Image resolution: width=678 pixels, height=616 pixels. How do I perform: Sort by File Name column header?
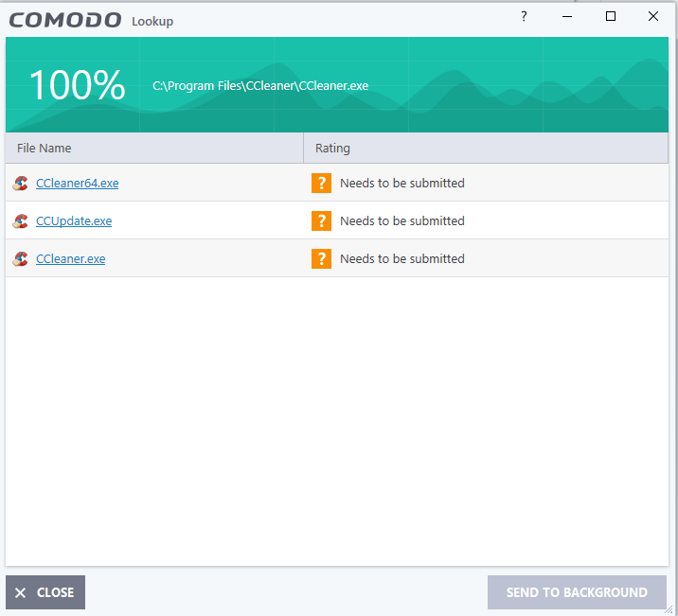[x=154, y=149]
